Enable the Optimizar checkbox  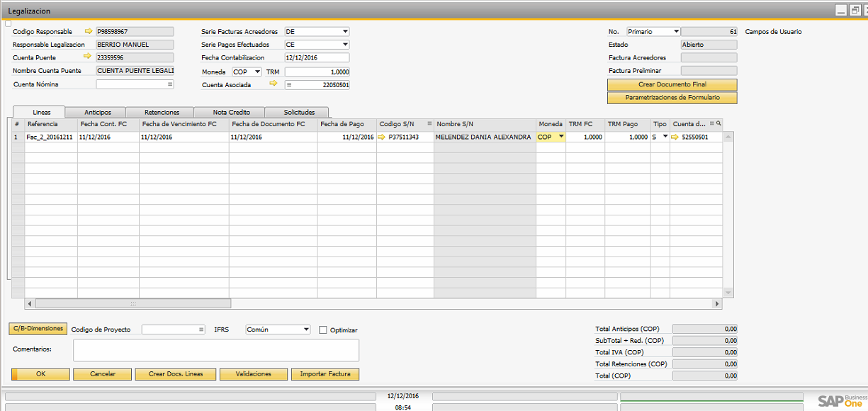click(x=323, y=330)
